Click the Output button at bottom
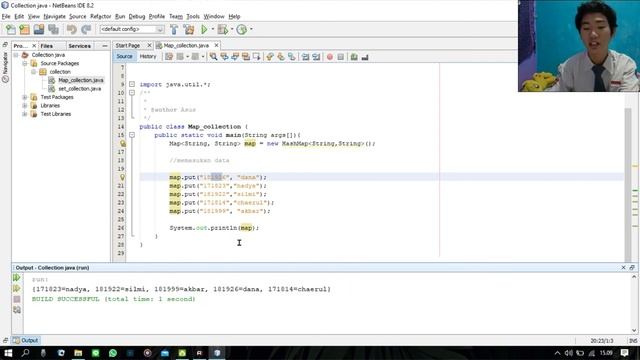 point(25,340)
